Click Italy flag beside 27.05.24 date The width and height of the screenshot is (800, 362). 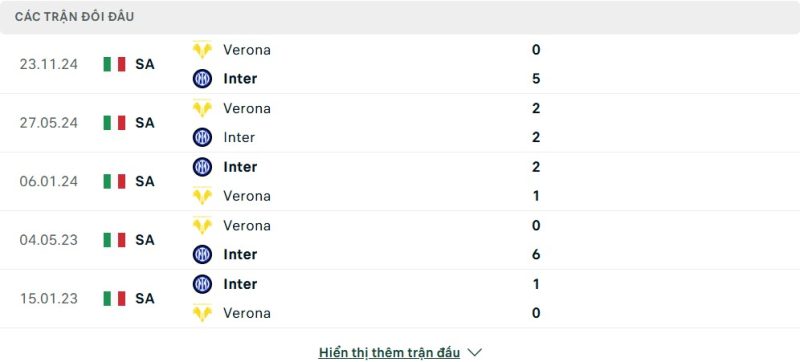[114, 123]
